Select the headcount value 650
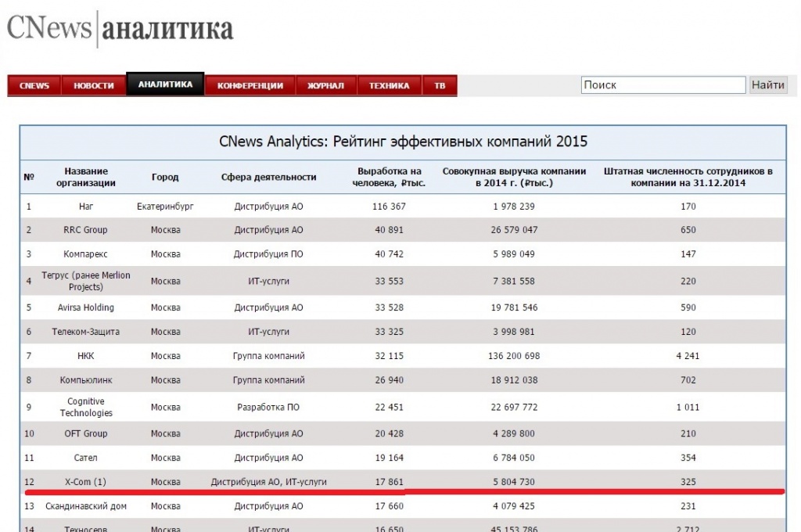The width and height of the screenshot is (801, 532). (688, 230)
